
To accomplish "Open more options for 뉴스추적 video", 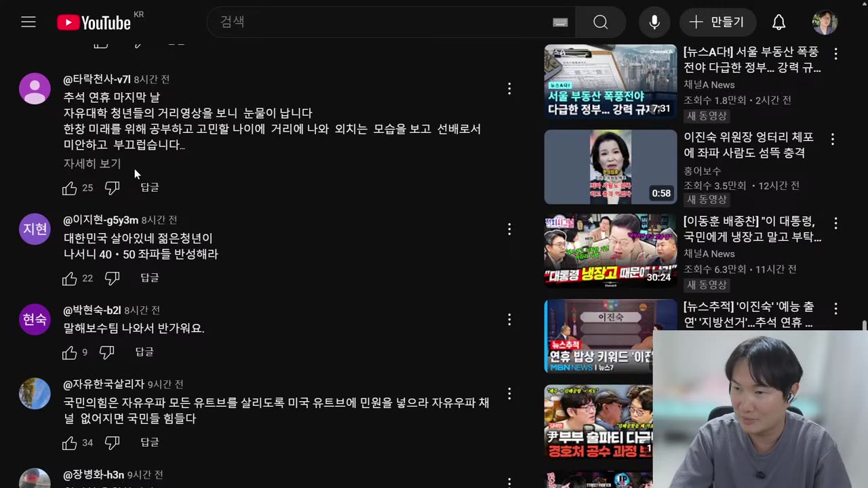I will point(835,308).
